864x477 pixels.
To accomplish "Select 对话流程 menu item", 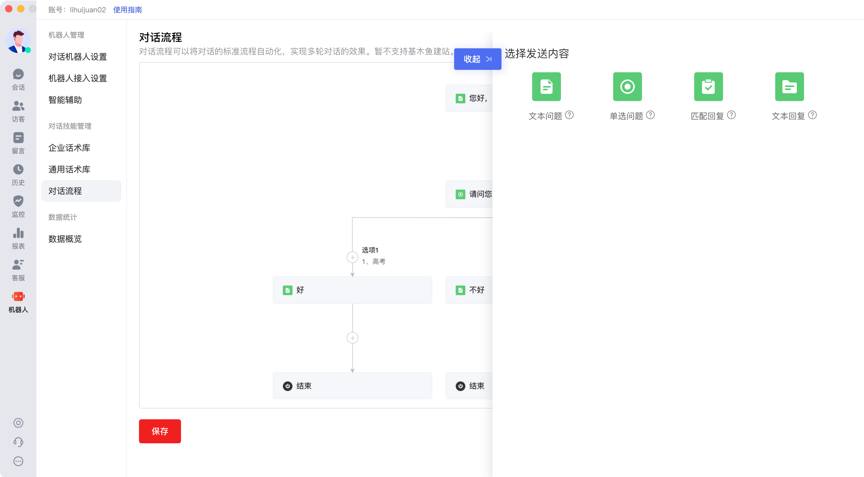I will (81, 191).
